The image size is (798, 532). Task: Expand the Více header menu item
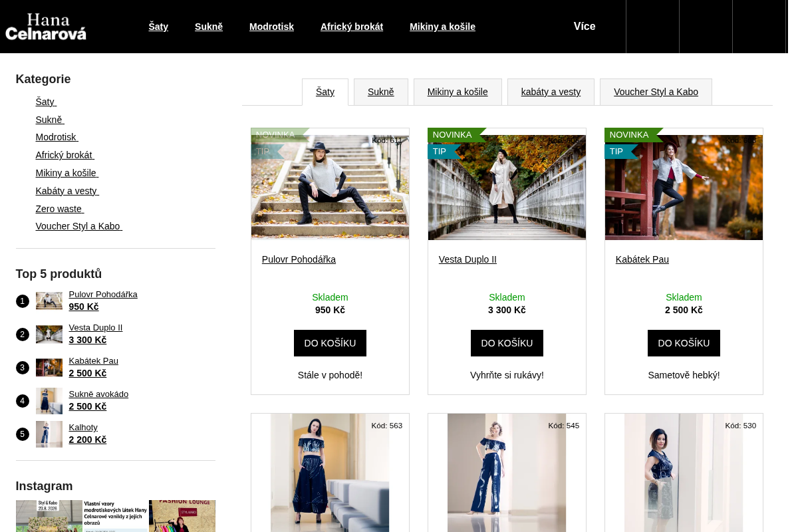click(x=585, y=27)
